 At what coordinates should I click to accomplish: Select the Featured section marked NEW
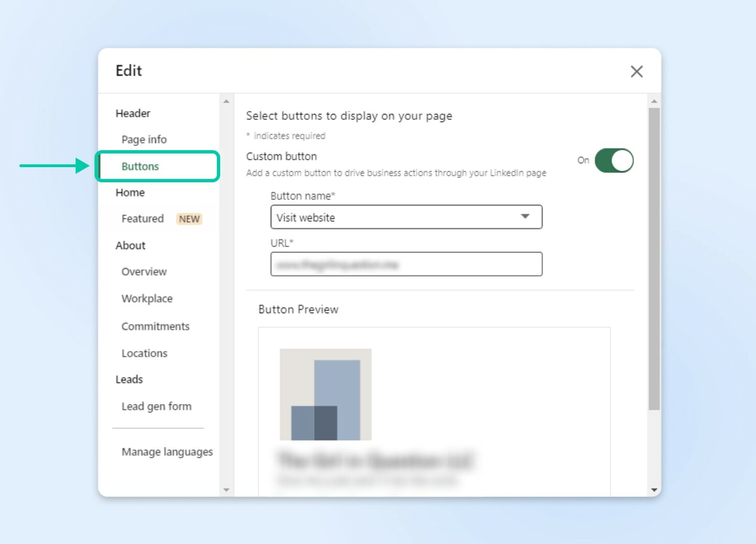pos(142,218)
